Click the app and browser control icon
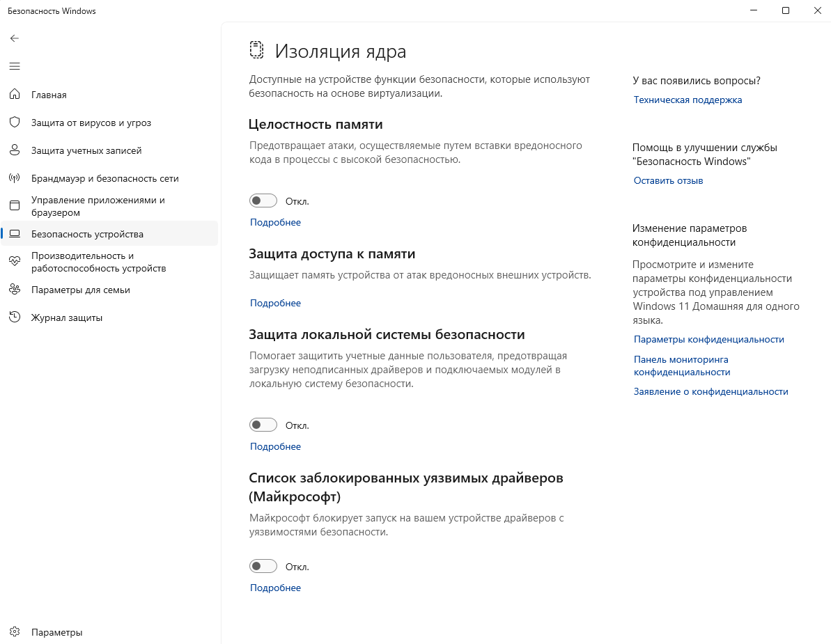Screen dimensions: 831x644 point(15,206)
